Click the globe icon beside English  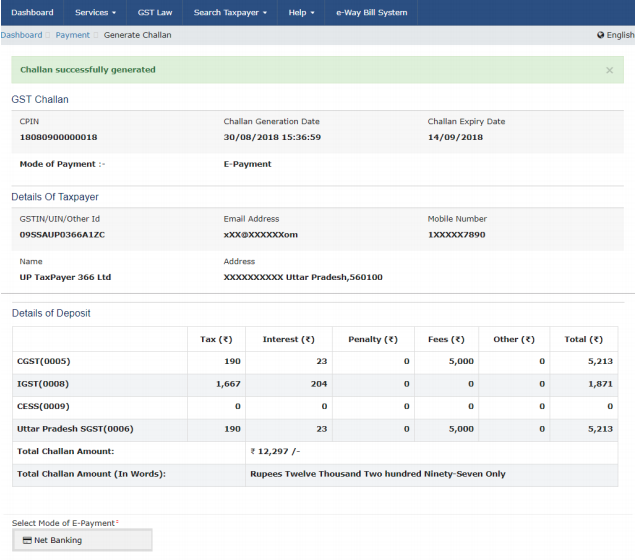(x=600, y=35)
